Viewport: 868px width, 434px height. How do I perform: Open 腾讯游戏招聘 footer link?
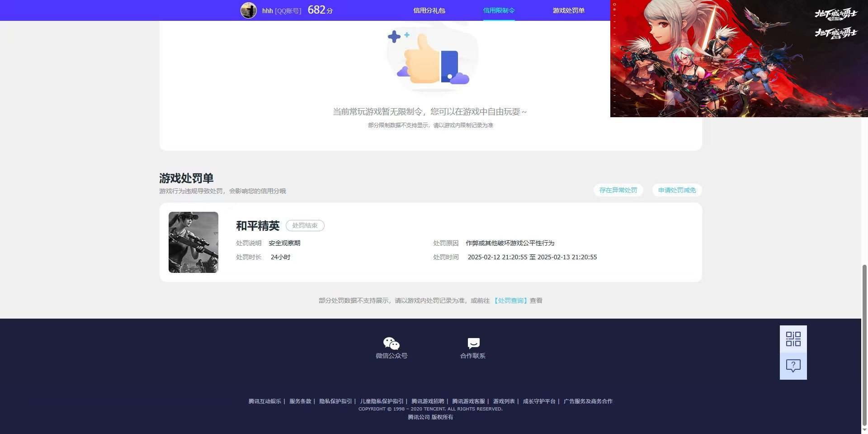point(428,401)
